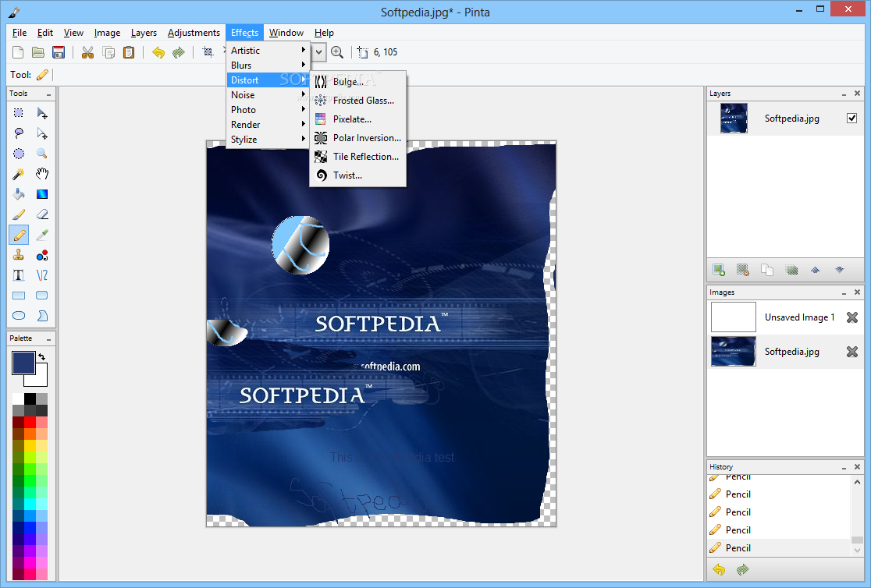Viewport: 871px width, 588px height.
Task: Cut selection using scissors icon
Action: point(87,52)
